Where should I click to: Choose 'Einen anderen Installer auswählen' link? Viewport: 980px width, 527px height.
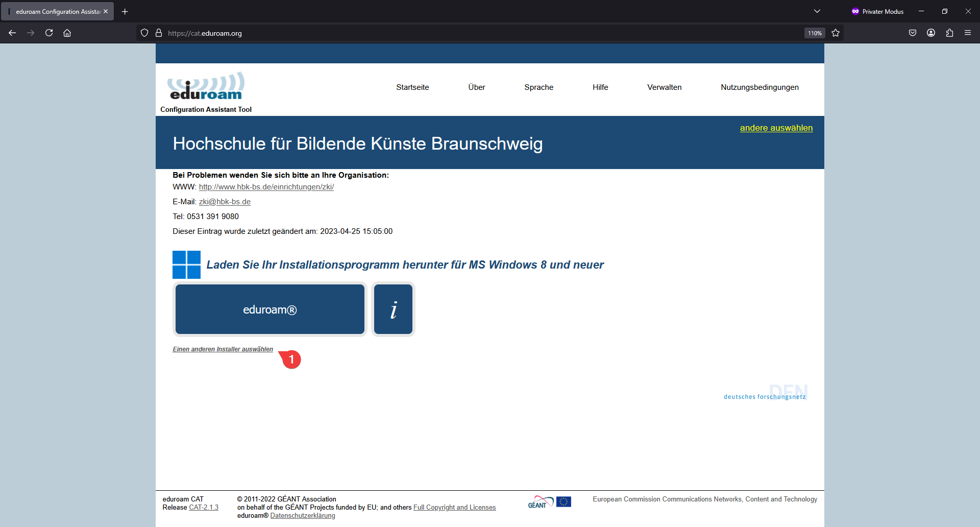pyautogui.click(x=223, y=349)
